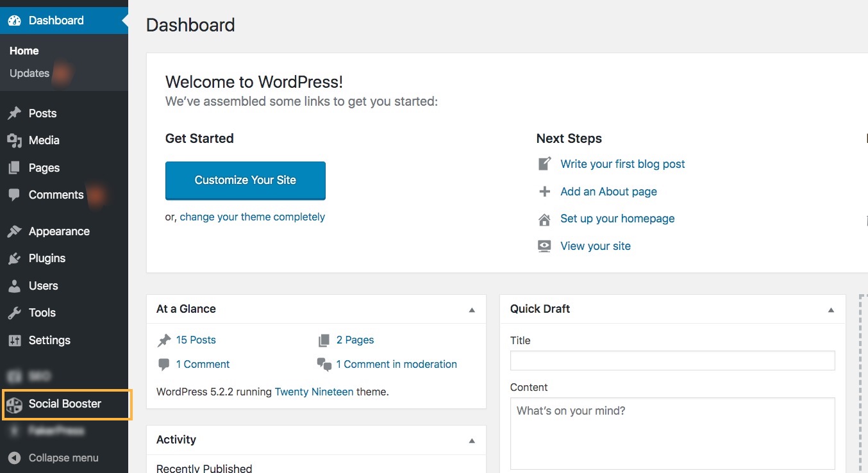Viewport: 868px width, 473px height.
Task: Click the Plugins plug icon
Action: click(x=14, y=258)
